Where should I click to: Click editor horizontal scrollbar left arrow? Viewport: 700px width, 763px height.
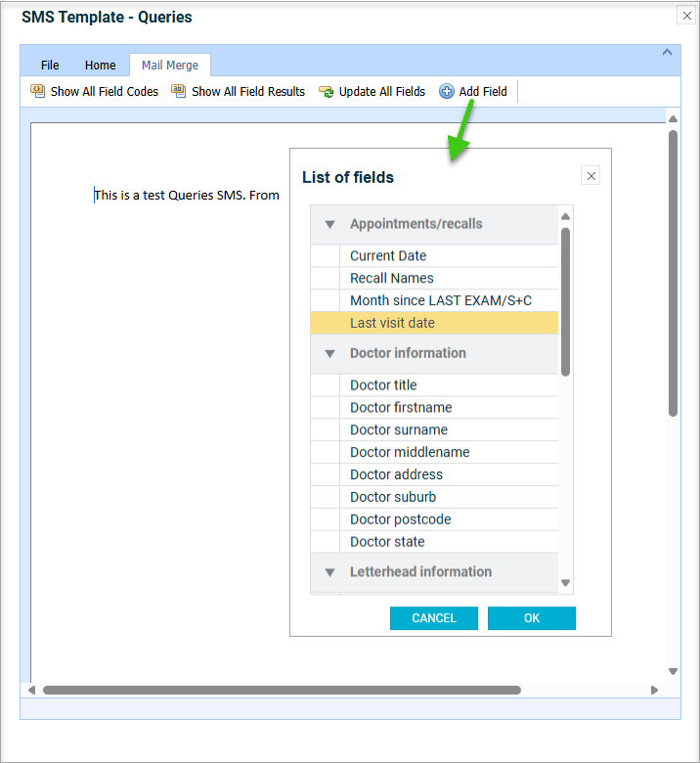(x=31, y=690)
